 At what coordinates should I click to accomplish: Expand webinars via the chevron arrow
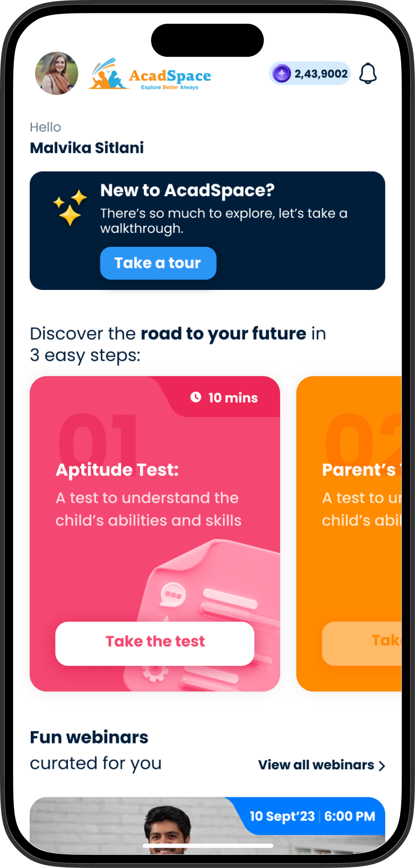(382, 766)
